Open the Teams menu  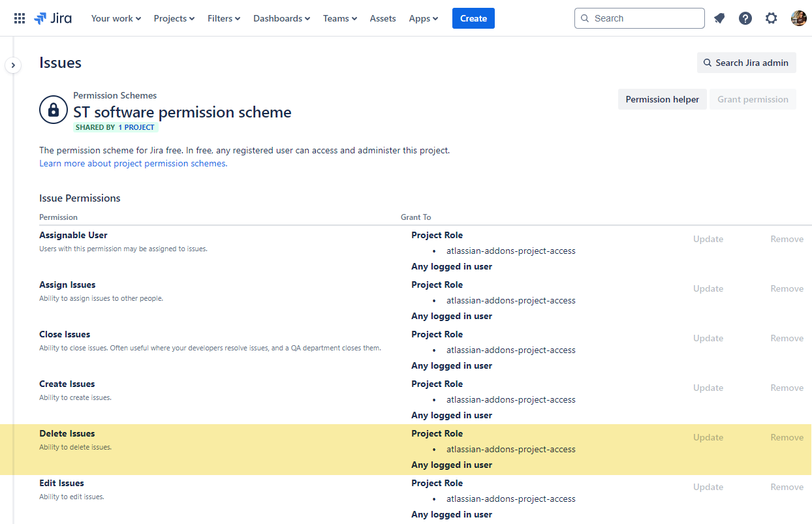(339, 18)
